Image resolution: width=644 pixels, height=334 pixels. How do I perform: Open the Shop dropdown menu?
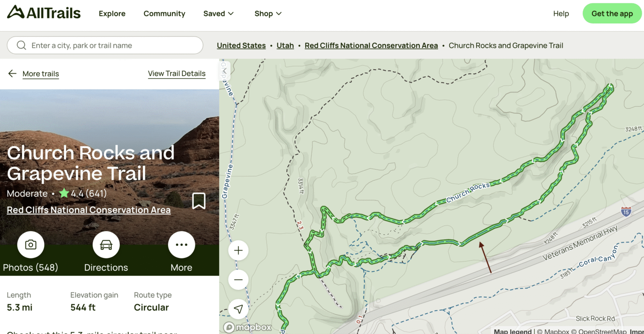pyautogui.click(x=267, y=13)
